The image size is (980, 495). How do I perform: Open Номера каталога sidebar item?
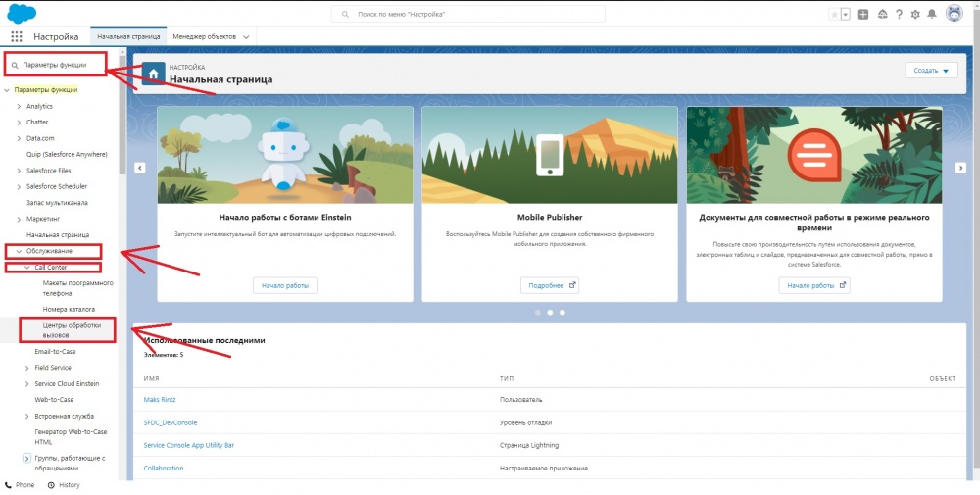(x=69, y=310)
